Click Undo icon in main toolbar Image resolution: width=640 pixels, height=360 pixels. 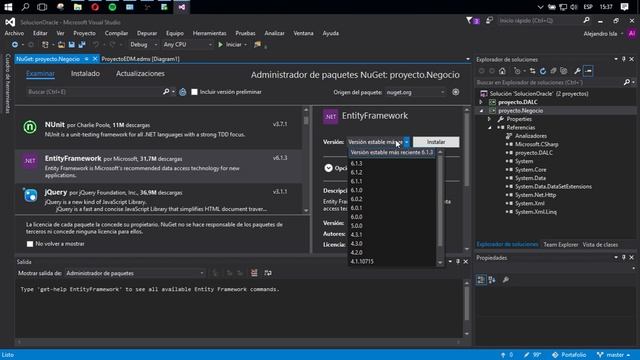point(96,44)
